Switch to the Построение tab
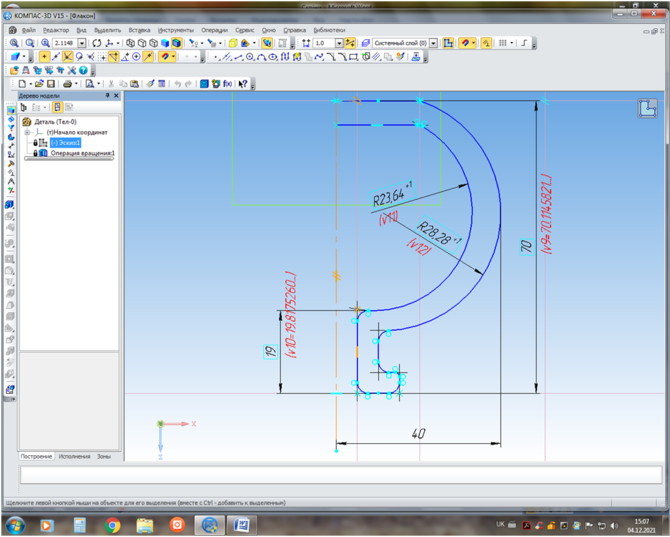670x537 pixels. click(36, 457)
